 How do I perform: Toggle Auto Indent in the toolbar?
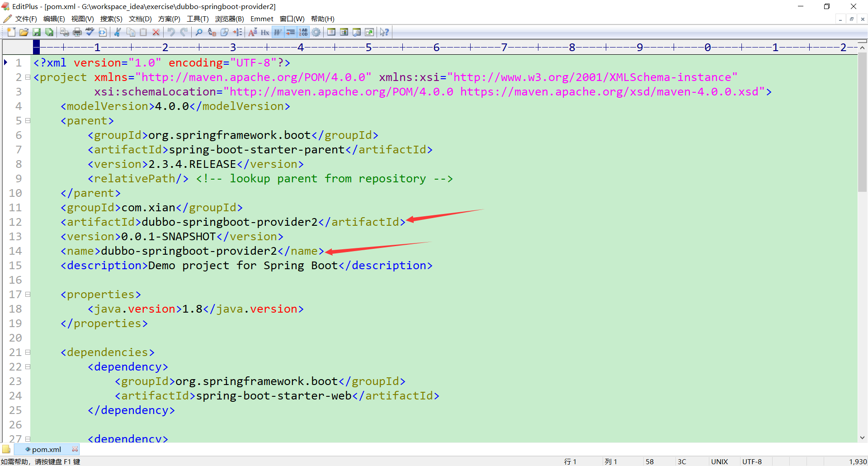[x=290, y=32]
